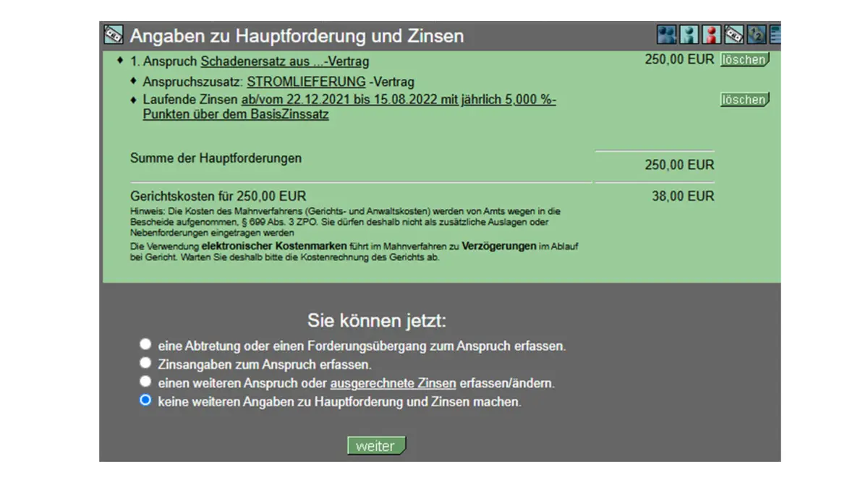Open the 'ab/vom 22.12.2021 bis 15.08.2022' interest link

349,107
